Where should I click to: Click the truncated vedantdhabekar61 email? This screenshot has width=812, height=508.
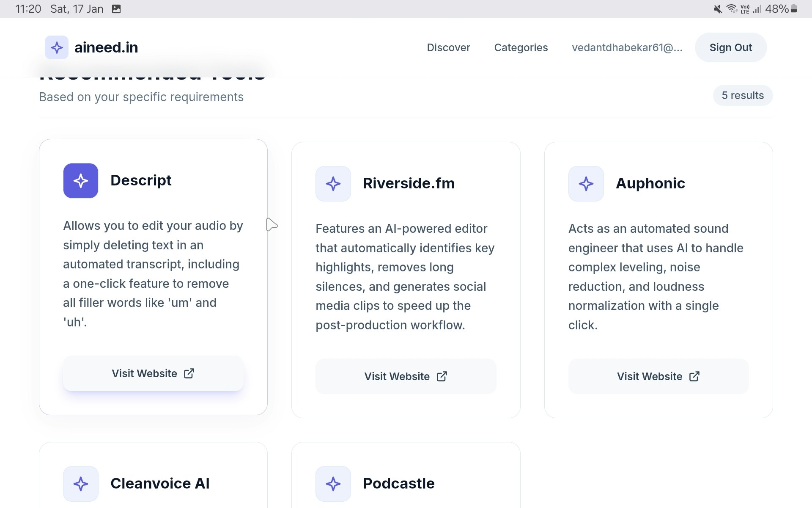(628, 47)
